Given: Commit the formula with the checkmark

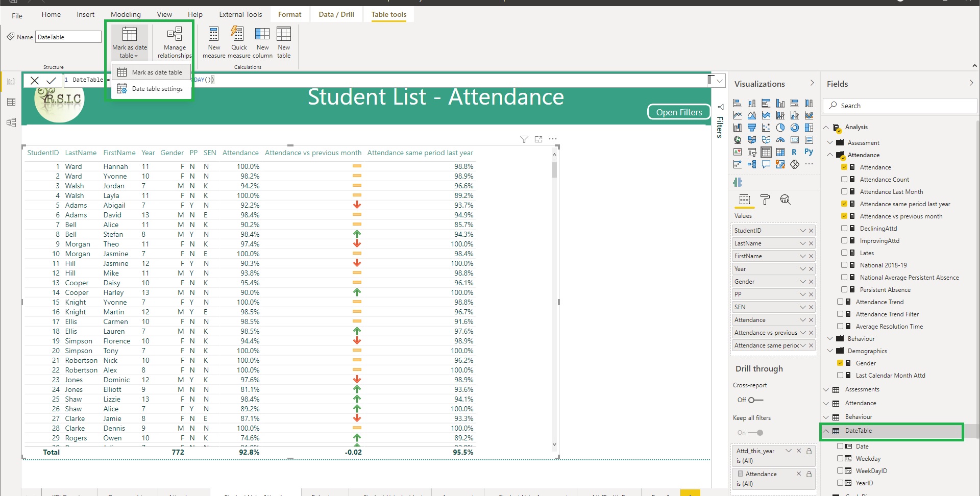Looking at the screenshot, I should click(51, 80).
